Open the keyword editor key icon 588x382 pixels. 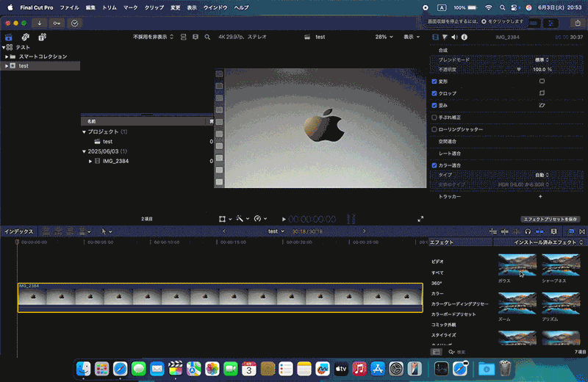pos(57,23)
